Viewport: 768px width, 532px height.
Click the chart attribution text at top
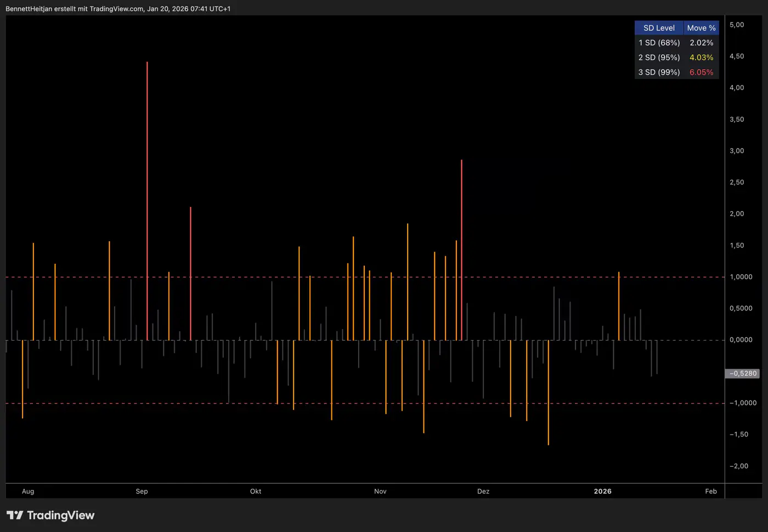[118, 9]
